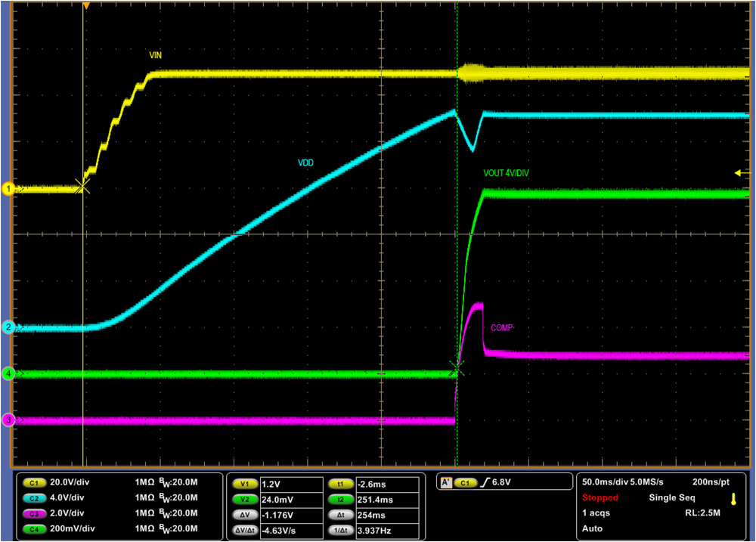Viewport: 756px width, 542px height.
Task: Click the red Stopped status indicator
Action: tap(601, 497)
